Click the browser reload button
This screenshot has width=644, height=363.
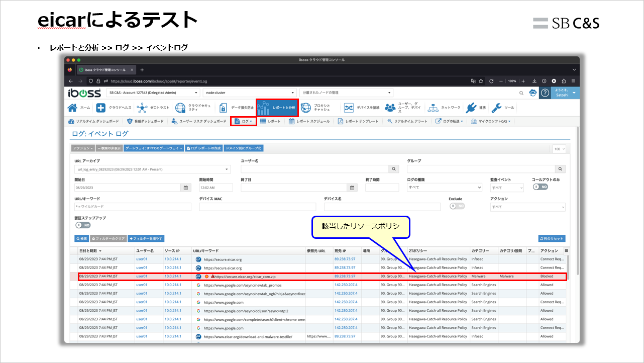[x=491, y=81]
